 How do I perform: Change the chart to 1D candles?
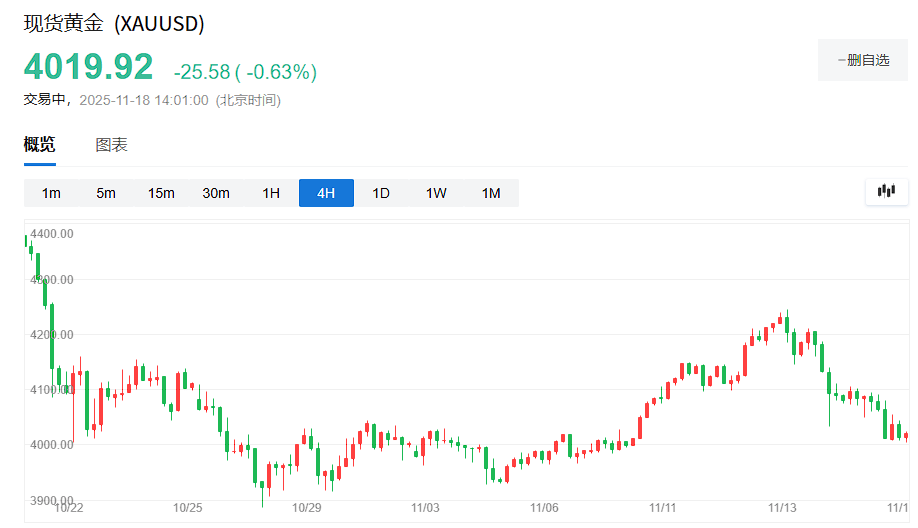tap(381, 193)
